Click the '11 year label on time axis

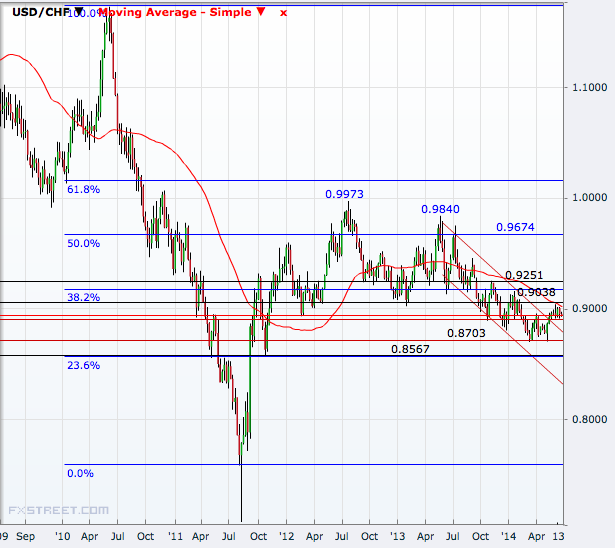tap(175, 536)
